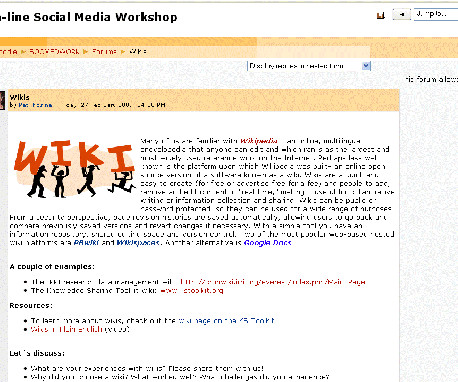Click the second breadcrumb link before Forums
The height and width of the screenshot is (382, 458).
(54, 51)
